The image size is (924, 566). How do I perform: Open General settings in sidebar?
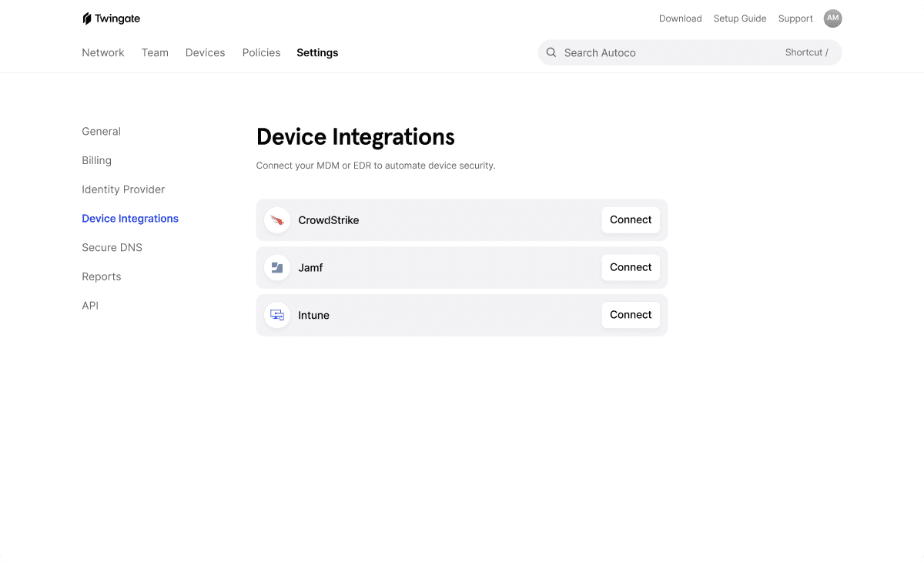click(x=102, y=132)
